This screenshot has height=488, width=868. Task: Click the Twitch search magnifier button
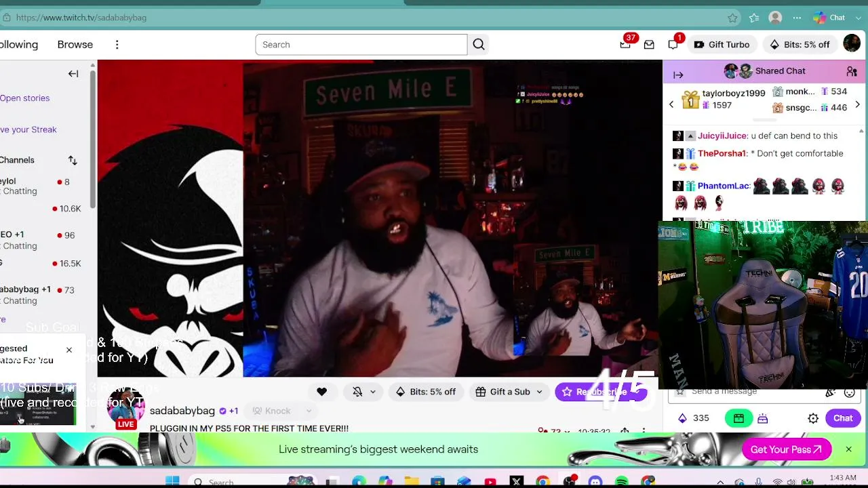479,45
